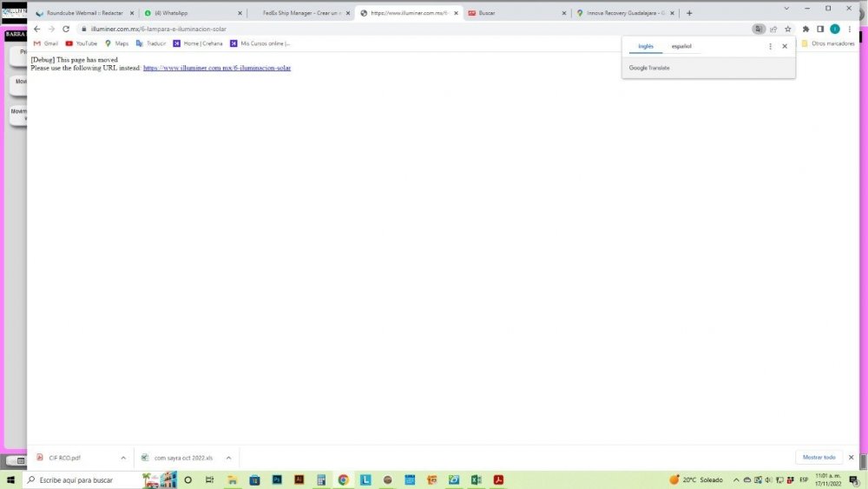Click the taskbar search box
Screen dimensions: 868x489
pos(100,480)
